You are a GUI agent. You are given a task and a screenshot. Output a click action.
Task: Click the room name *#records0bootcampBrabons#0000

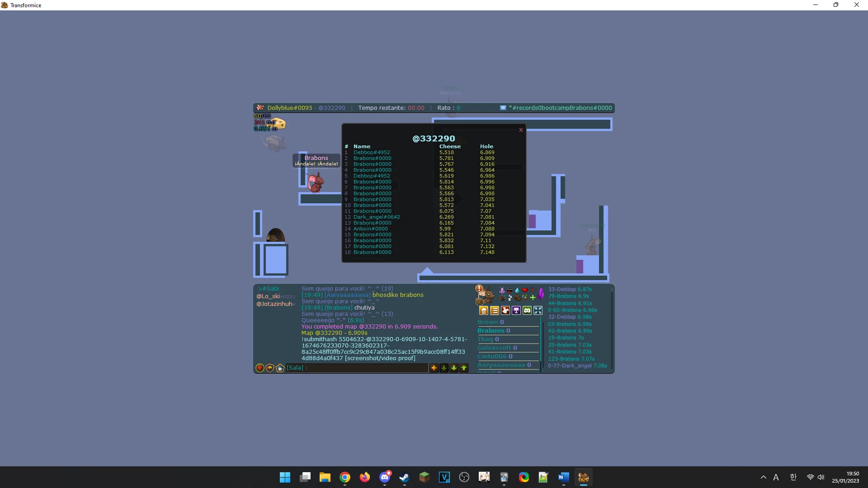(x=560, y=108)
